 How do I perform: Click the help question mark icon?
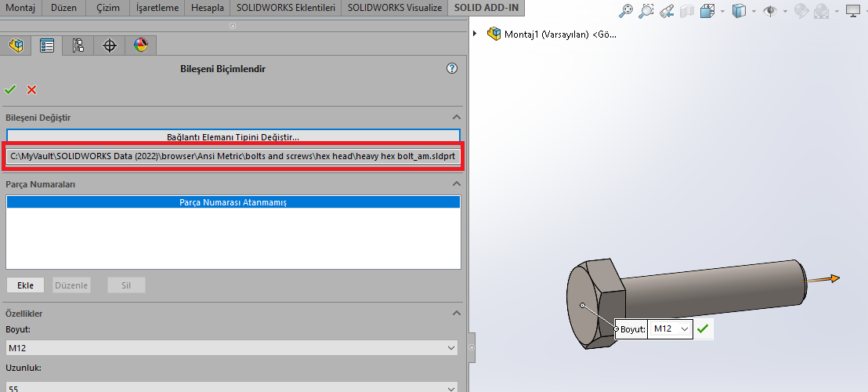[451, 69]
